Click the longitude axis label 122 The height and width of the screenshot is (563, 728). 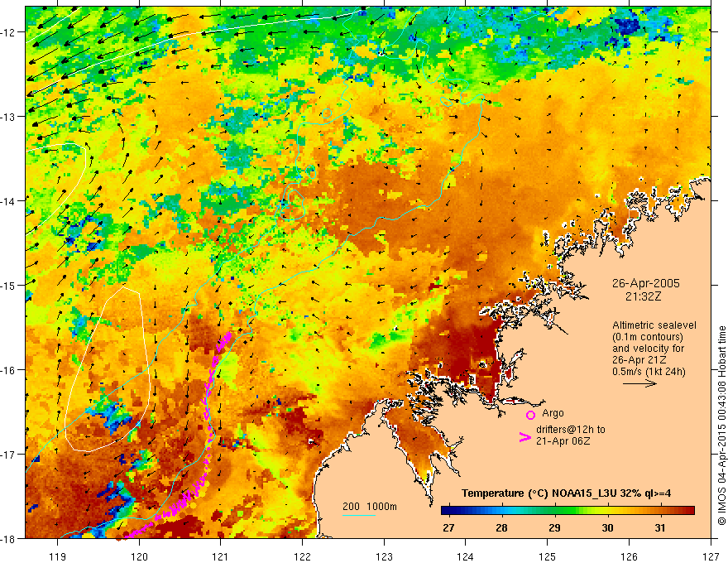302,556
